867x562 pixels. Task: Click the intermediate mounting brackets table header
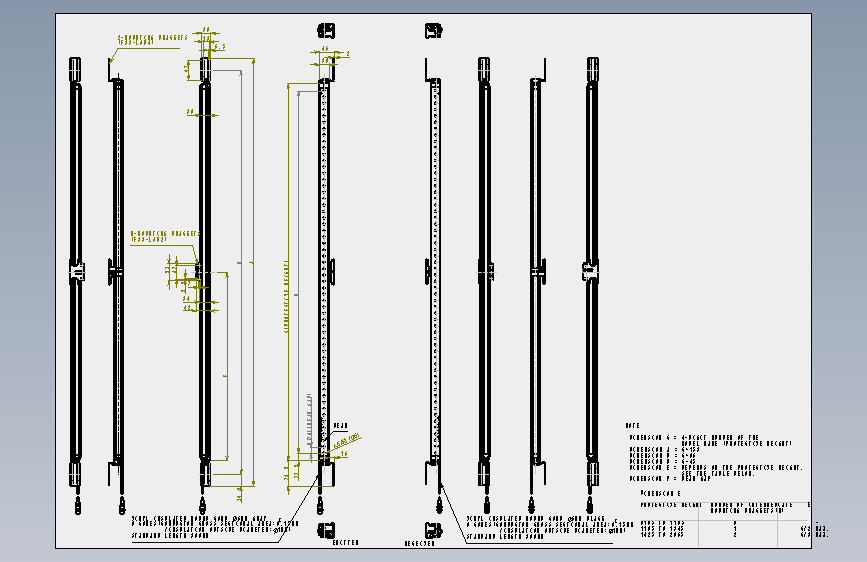click(751, 508)
